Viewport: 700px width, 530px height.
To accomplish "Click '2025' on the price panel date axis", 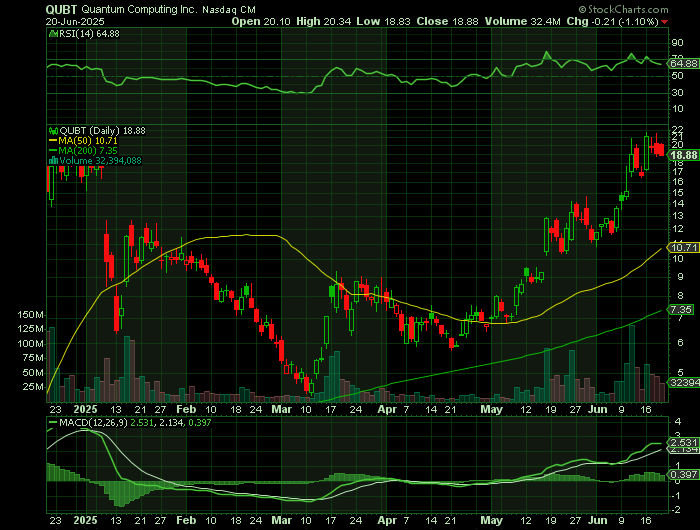I will point(85,409).
